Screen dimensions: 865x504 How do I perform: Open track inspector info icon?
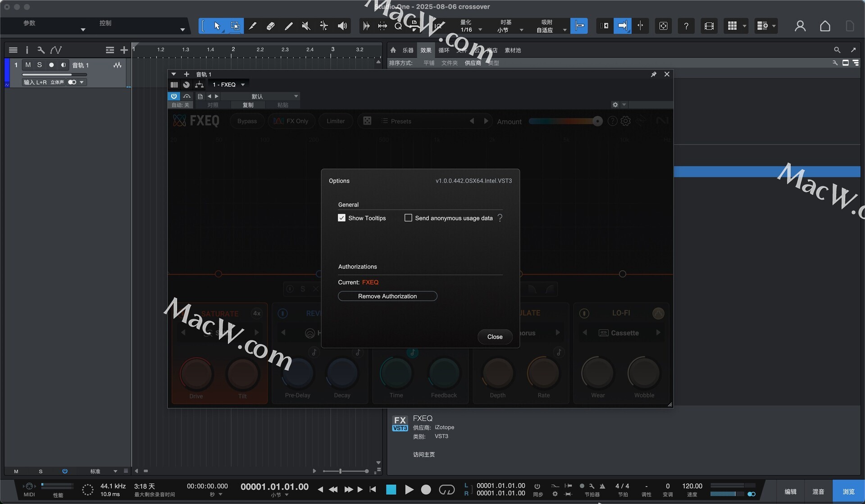pyautogui.click(x=27, y=50)
